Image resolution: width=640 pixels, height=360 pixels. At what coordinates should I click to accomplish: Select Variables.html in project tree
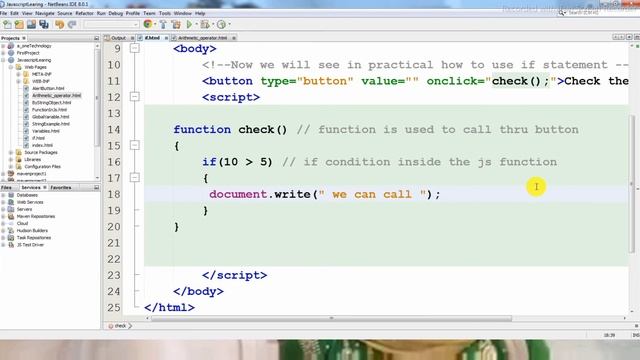(46, 131)
